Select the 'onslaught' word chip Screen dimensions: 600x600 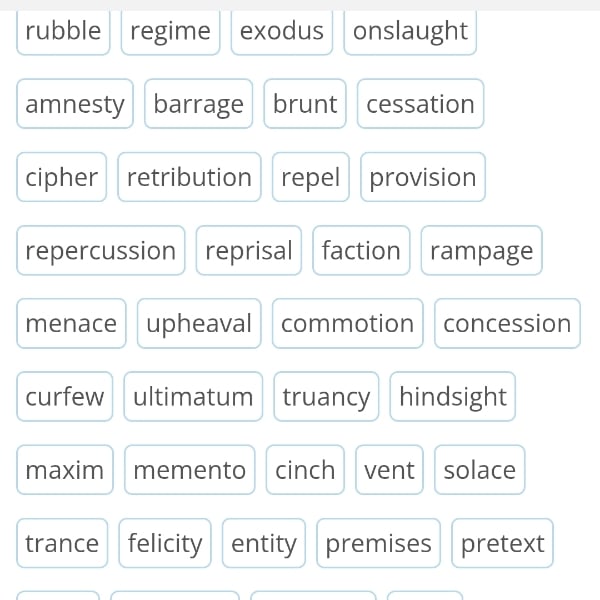click(410, 31)
